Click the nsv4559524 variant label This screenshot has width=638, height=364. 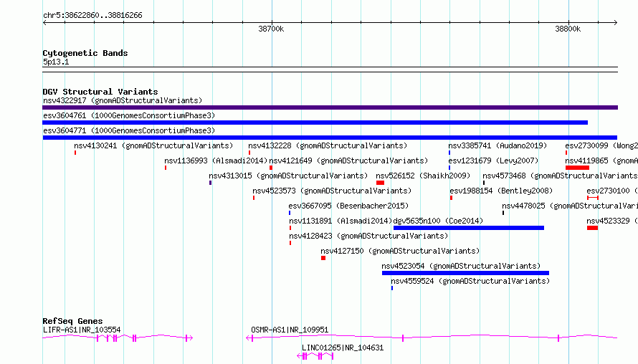pos(470,281)
